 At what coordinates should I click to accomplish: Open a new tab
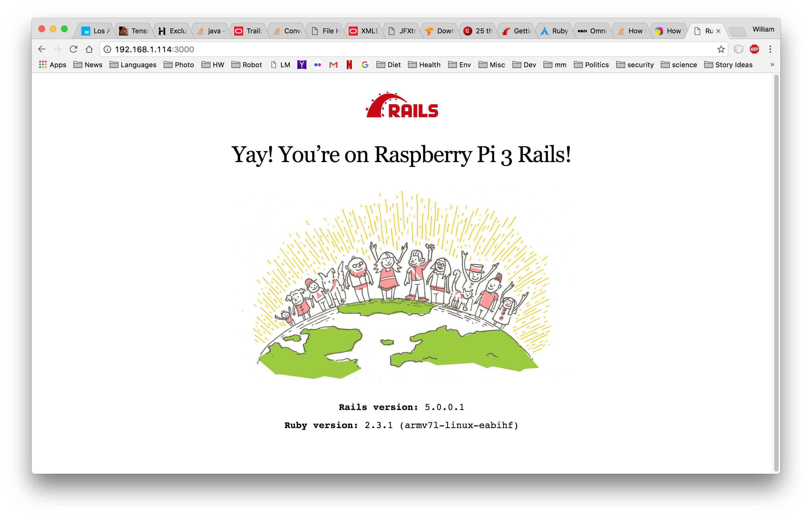point(737,32)
